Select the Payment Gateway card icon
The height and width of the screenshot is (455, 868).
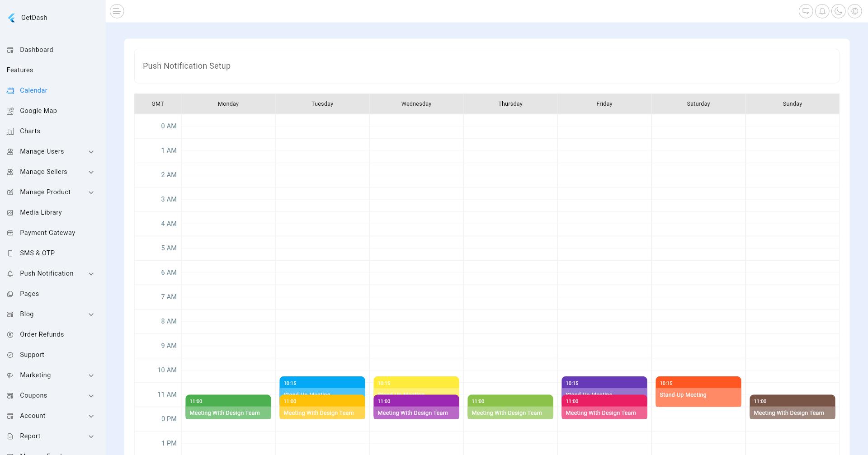10,233
